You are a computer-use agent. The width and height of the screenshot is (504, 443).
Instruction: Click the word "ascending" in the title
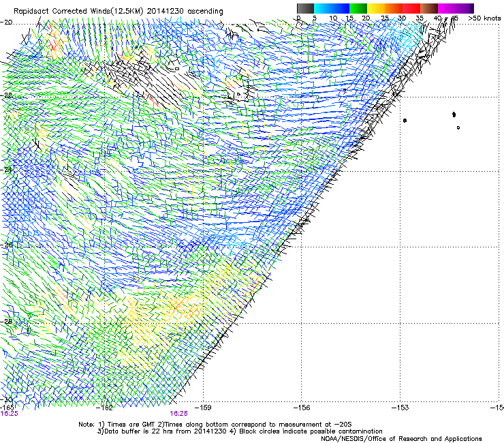tap(205, 12)
